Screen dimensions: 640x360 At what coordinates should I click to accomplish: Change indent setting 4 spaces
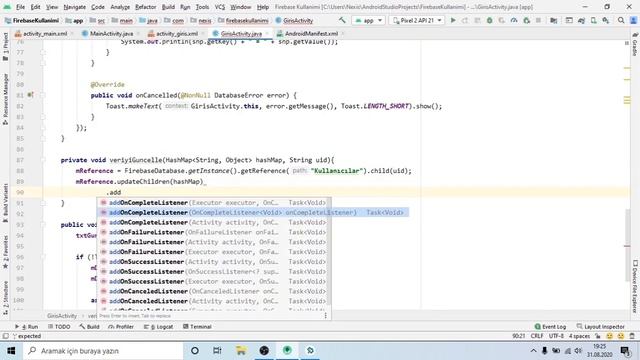pyautogui.click(x=579, y=336)
